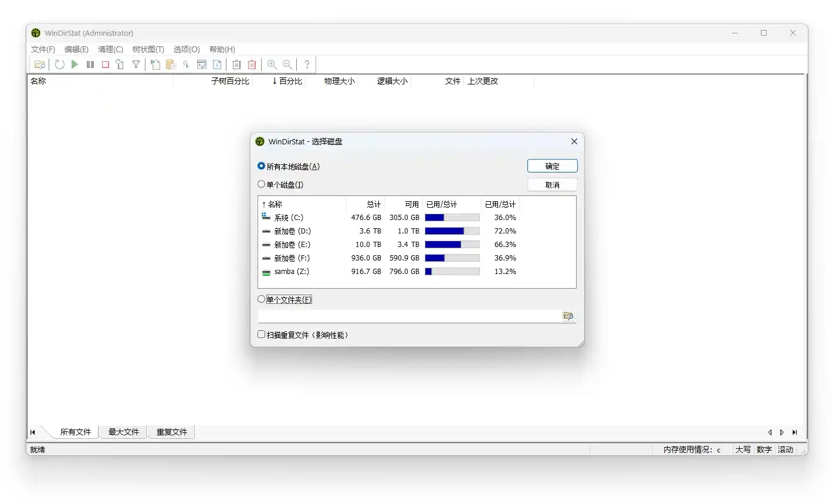Sort drives by the 总计 column header
The image size is (833, 504).
point(365,204)
